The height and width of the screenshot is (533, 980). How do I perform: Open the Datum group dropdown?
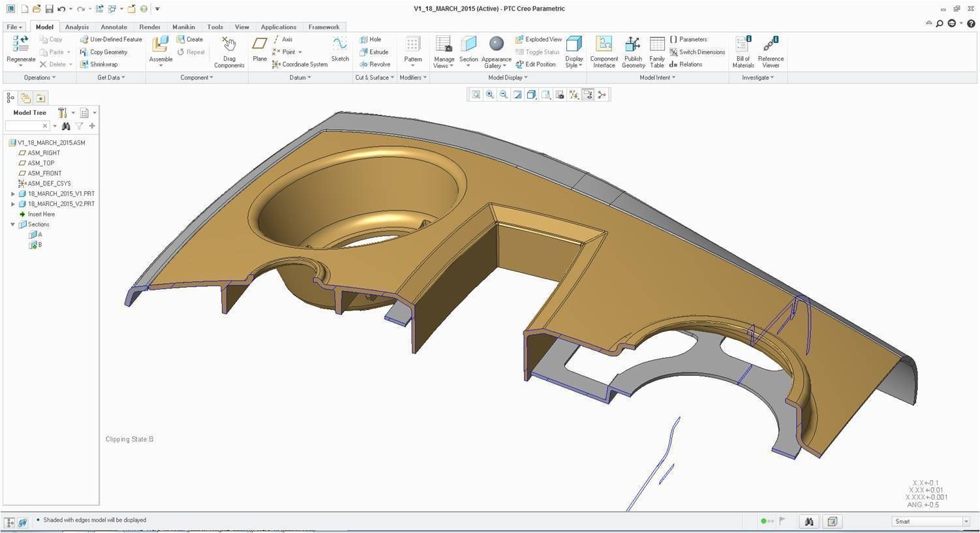[x=300, y=78]
